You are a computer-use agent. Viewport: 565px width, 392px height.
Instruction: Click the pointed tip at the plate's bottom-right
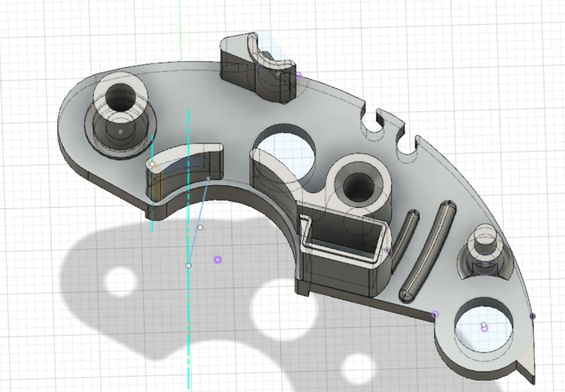point(530,372)
